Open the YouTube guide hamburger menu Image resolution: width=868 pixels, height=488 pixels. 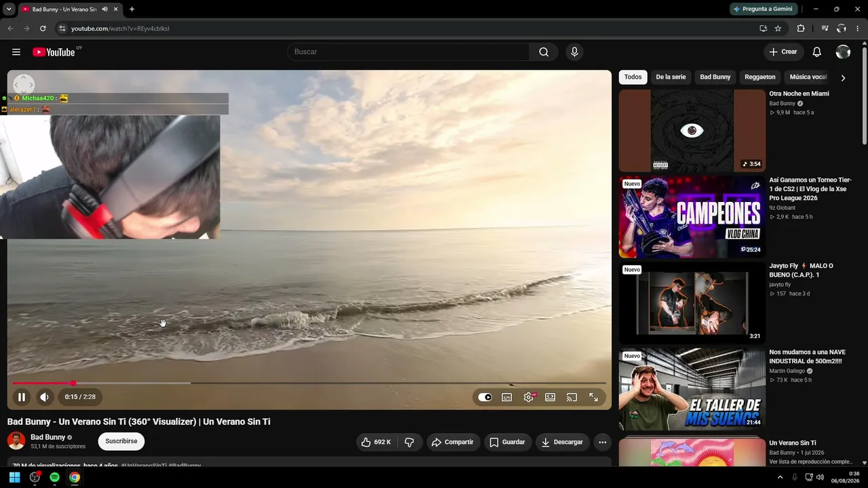[16, 52]
